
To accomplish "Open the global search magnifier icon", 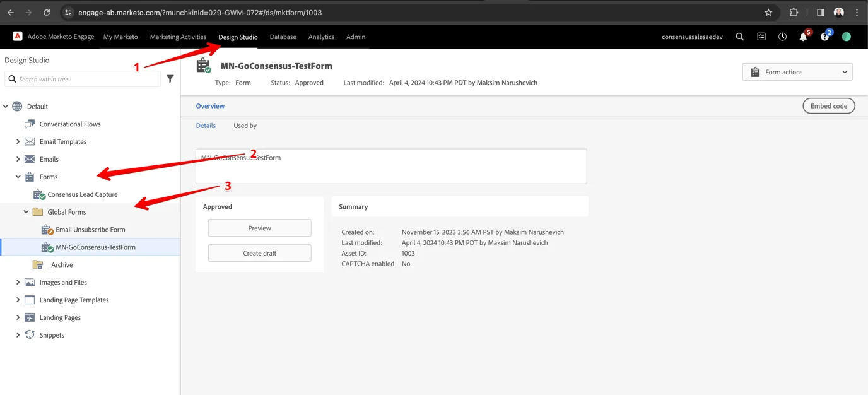I will pos(740,37).
